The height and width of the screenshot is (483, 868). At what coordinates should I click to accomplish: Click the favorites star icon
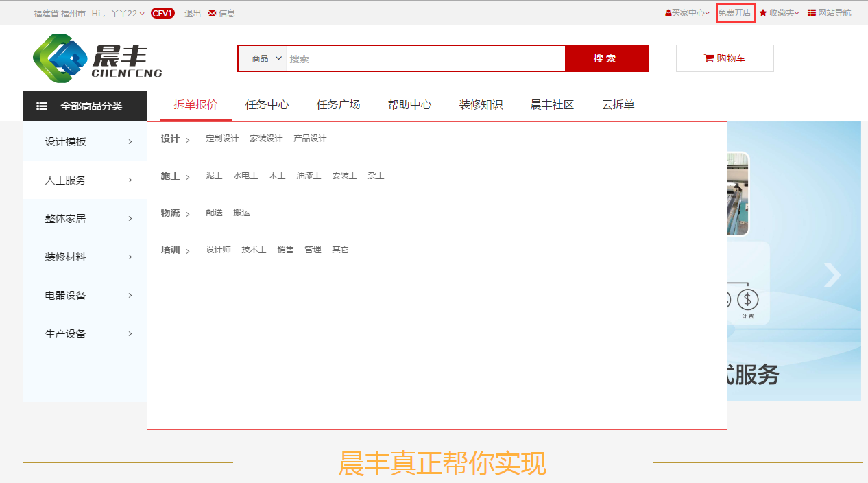(763, 13)
